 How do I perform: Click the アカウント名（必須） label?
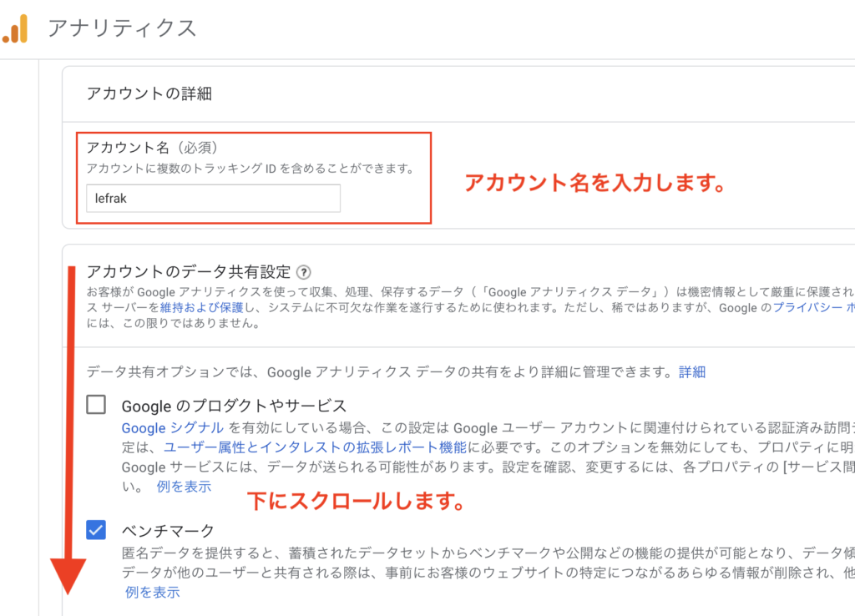152,148
